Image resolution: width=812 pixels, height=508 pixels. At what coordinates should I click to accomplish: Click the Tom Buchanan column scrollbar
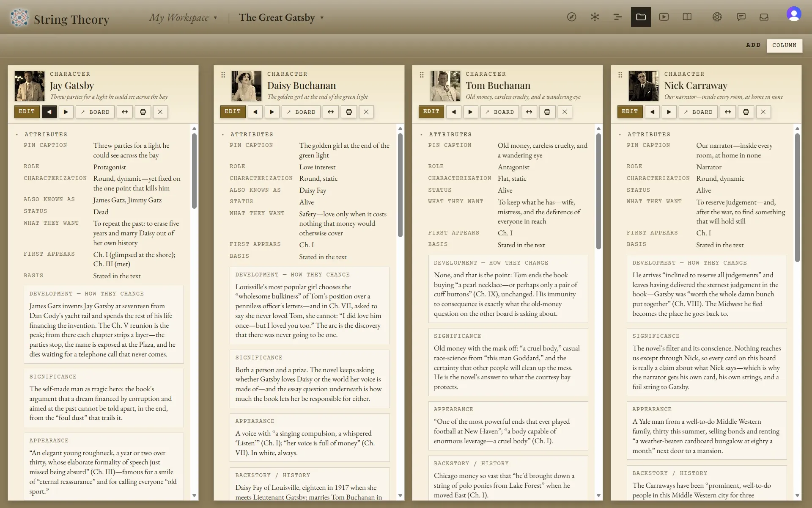599,191
